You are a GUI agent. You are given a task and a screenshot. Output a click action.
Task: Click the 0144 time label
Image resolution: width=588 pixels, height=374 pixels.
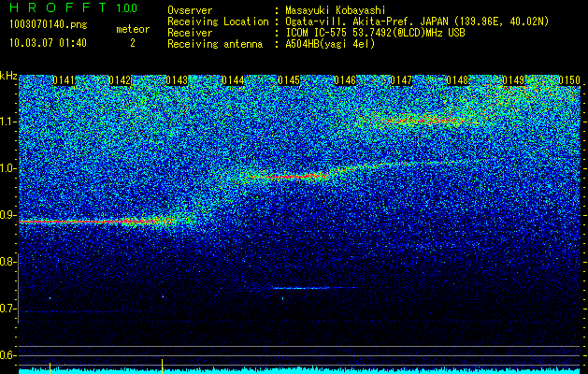point(233,80)
